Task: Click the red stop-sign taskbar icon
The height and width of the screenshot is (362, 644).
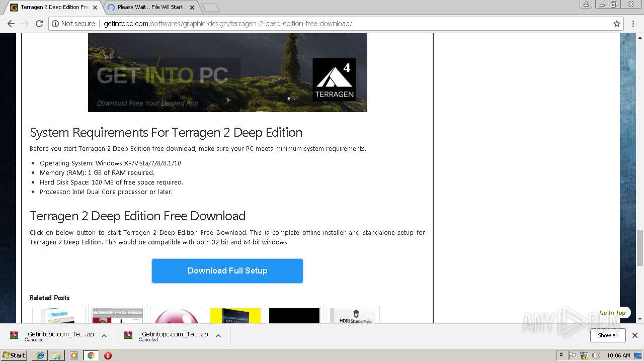Action: [x=108, y=355]
